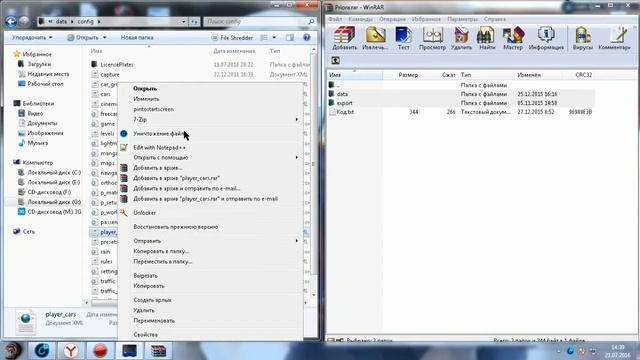The width and height of the screenshot is (640, 360).
Task: Choose Создать ярлык in the context menu
Action: coord(210,300)
